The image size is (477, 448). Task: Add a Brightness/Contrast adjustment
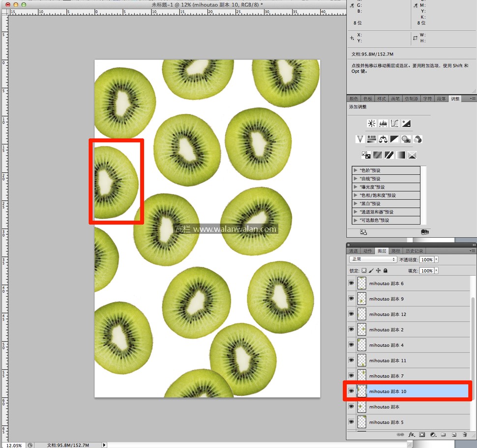pyautogui.click(x=371, y=124)
